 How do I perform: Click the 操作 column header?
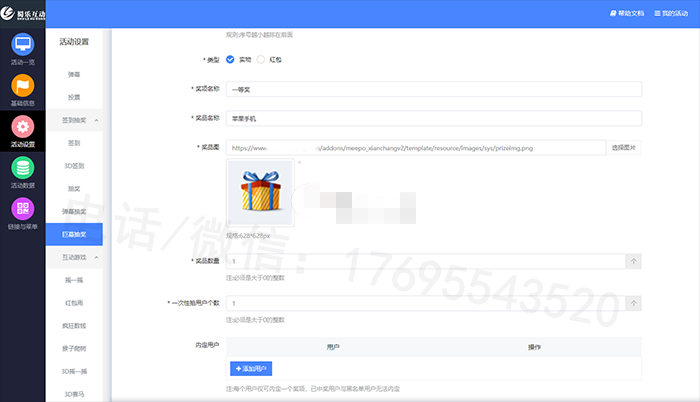pos(534,347)
